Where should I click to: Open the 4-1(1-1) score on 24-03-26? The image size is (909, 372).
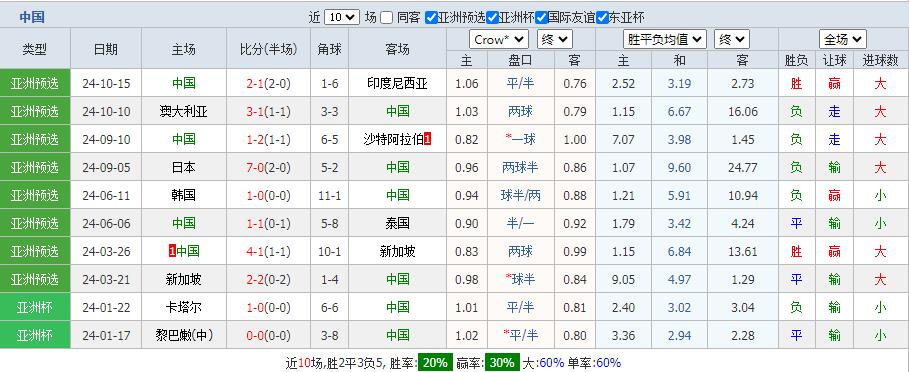pyautogui.click(x=268, y=251)
